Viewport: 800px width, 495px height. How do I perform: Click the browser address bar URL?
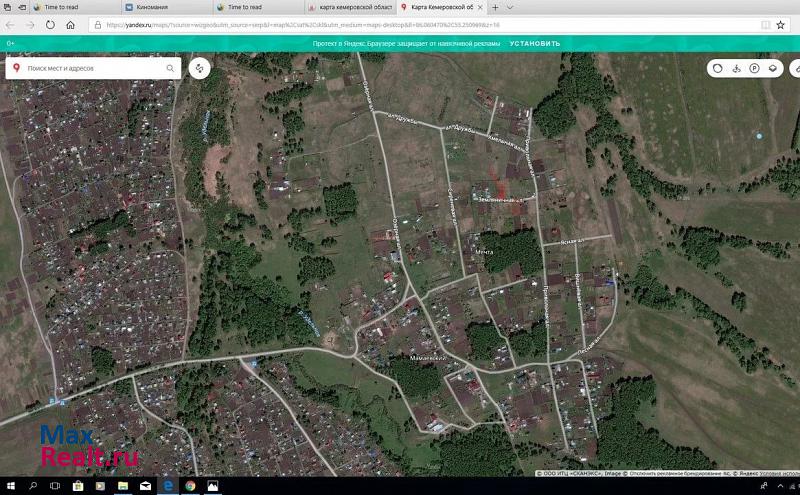pyautogui.click(x=300, y=25)
